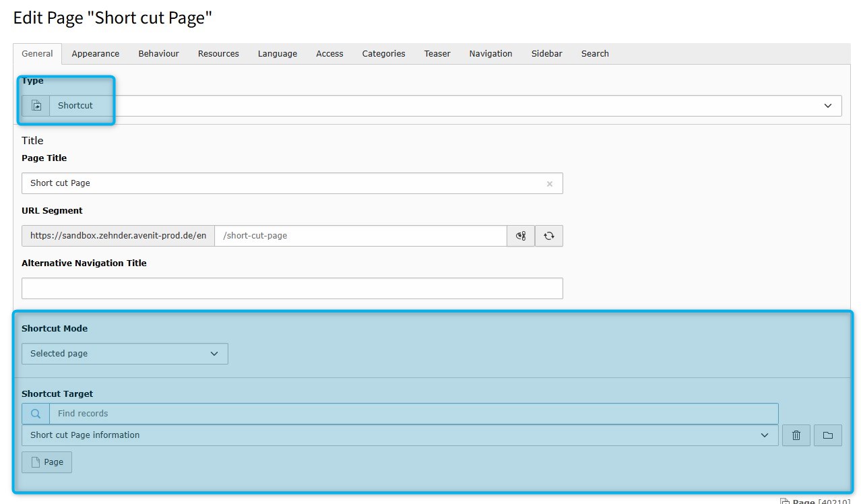This screenshot has width=861, height=504.
Task: Select the Language tab
Action: pyautogui.click(x=277, y=54)
